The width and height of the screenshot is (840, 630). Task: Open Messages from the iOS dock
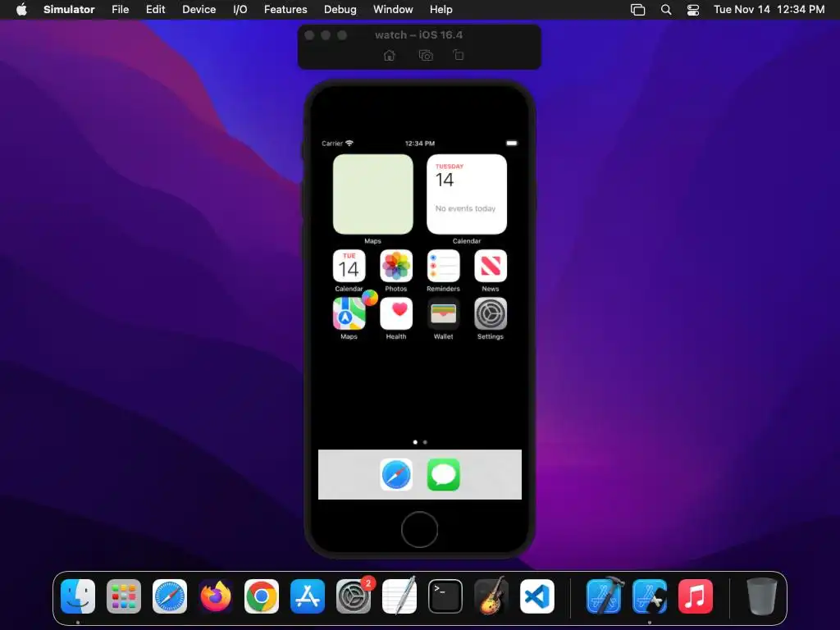pyautogui.click(x=443, y=475)
